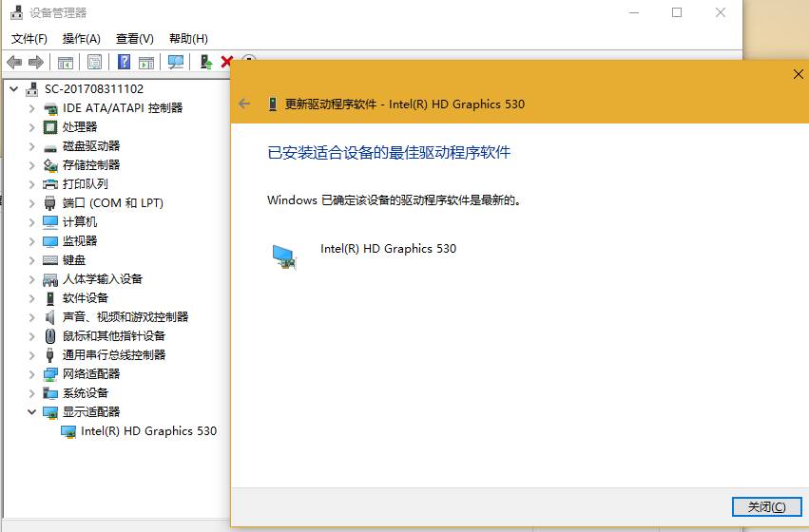Expand the 磁盘驱动器 node
809x532 pixels.
(x=32, y=146)
